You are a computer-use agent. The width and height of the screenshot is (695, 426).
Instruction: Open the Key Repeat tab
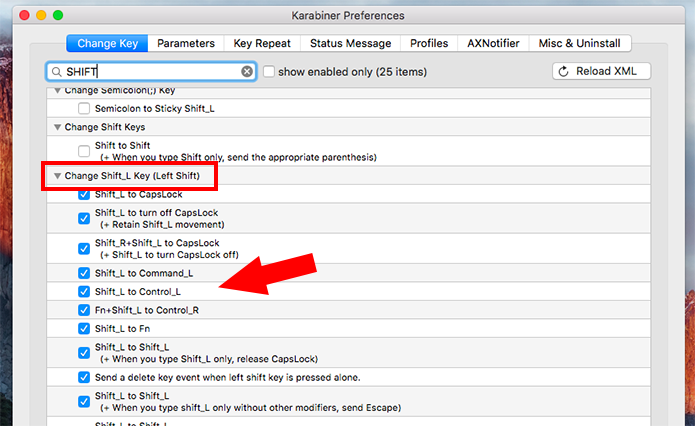pos(262,43)
